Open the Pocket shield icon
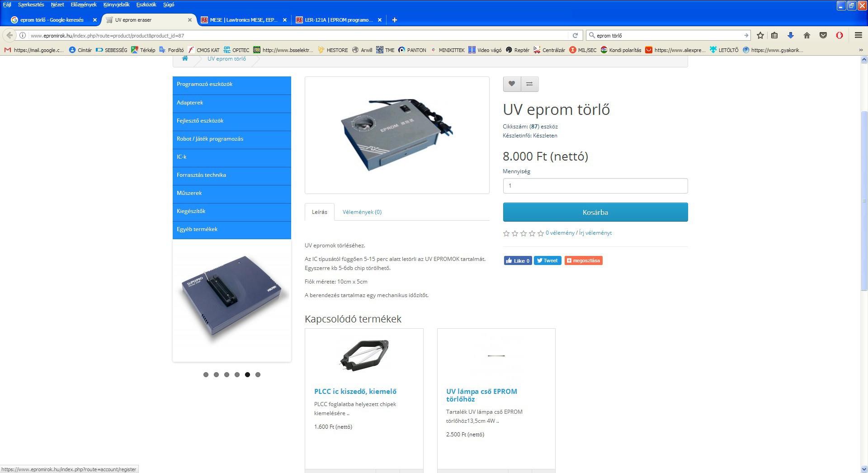Viewport: 868px width, 473px height. pyautogui.click(x=823, y=35)
